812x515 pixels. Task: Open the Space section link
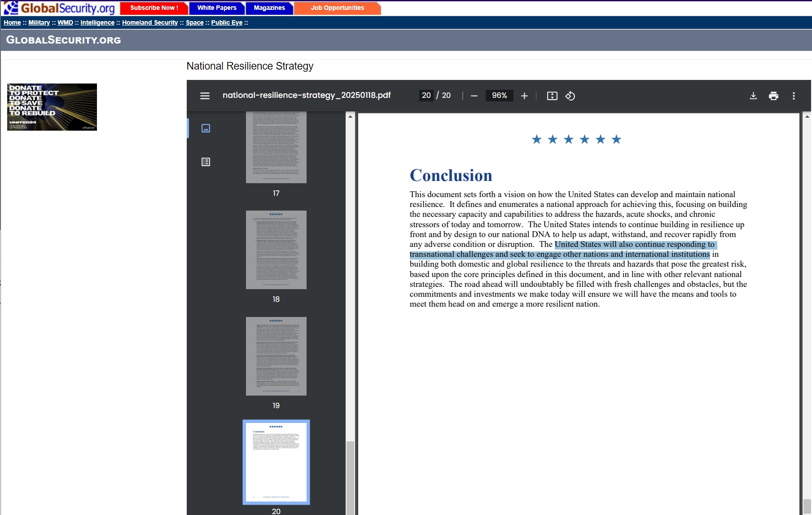point(195,22)
